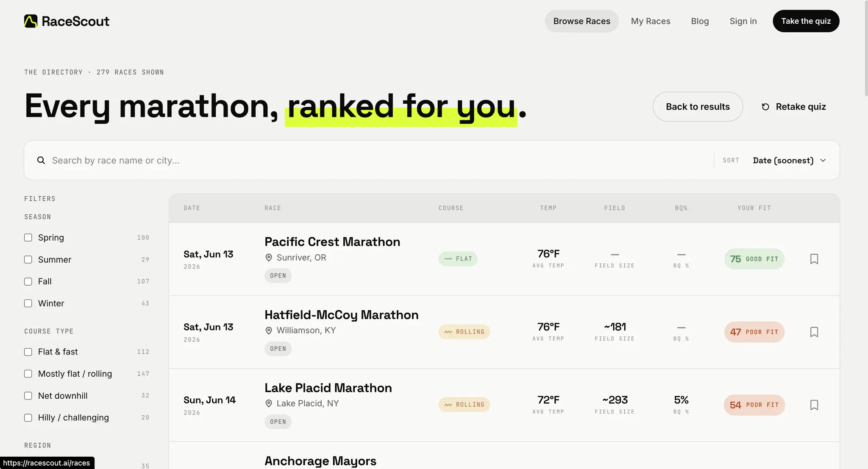
Task: Click the BQ% column header
Action: (681, 208)
